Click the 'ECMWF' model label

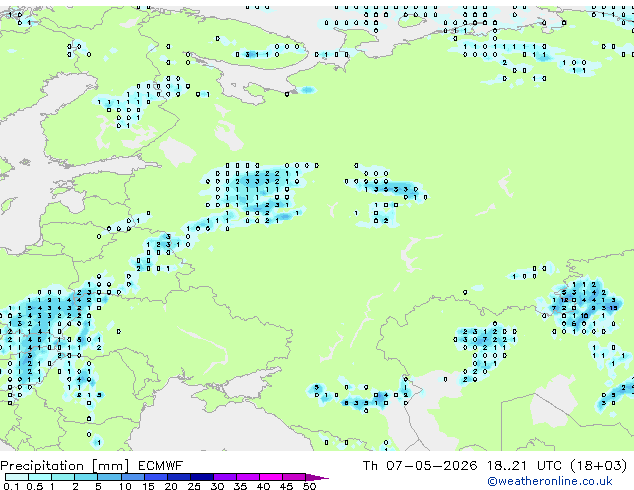click(161, 466)
